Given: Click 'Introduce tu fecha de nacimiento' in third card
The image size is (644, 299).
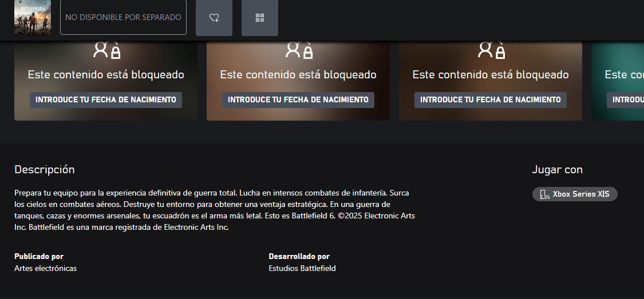Looking at the screenshot, I should (491, 99).
